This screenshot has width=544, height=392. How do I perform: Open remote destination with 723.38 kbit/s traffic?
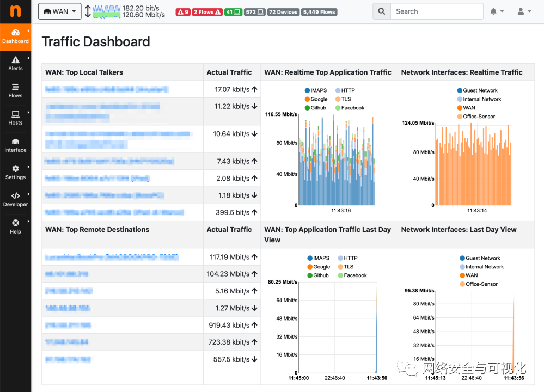coord(66,342)
